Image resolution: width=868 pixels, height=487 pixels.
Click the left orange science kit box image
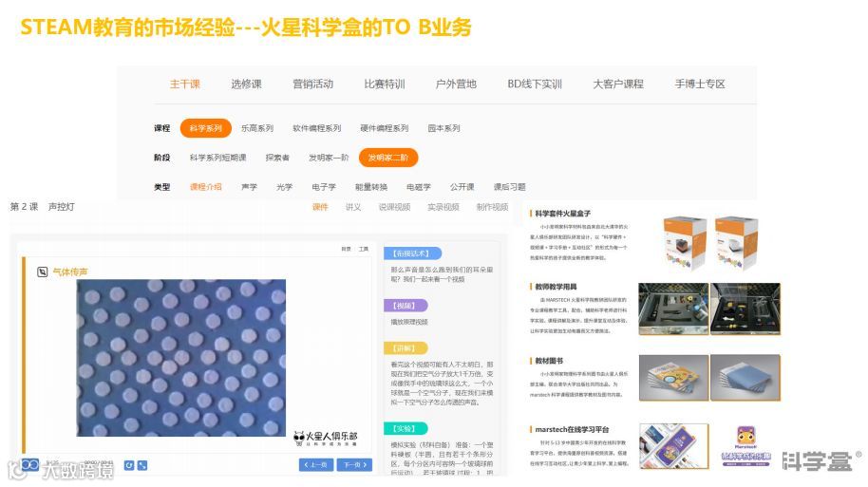point(684,243)
